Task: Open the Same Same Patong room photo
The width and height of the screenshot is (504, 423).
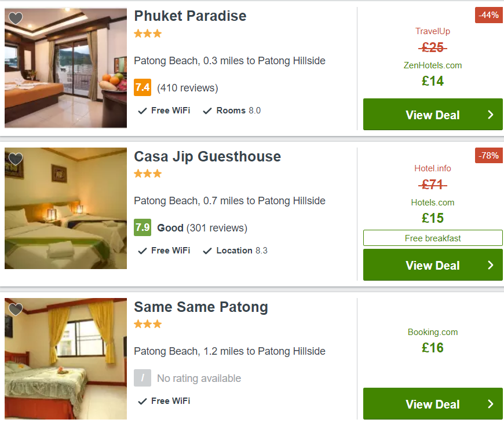Action: click(x=65, y=358)
